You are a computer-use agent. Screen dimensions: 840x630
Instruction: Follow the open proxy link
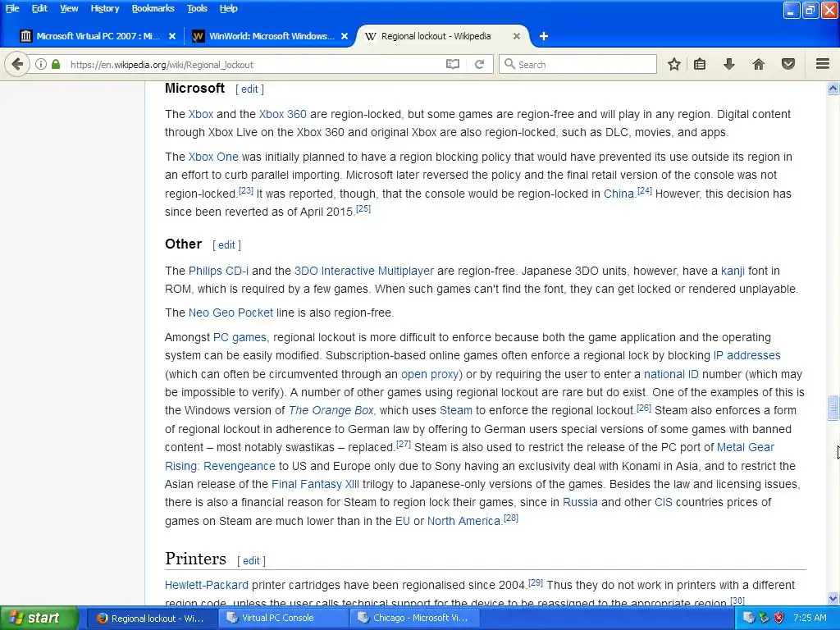pyautogui.click(x=430, y=374)
